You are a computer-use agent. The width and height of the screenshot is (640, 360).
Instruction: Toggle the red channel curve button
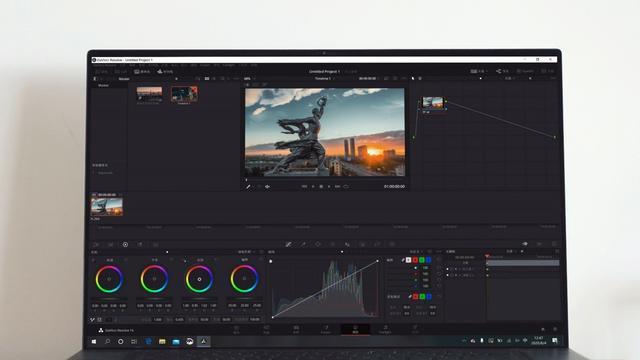point(415,260)
